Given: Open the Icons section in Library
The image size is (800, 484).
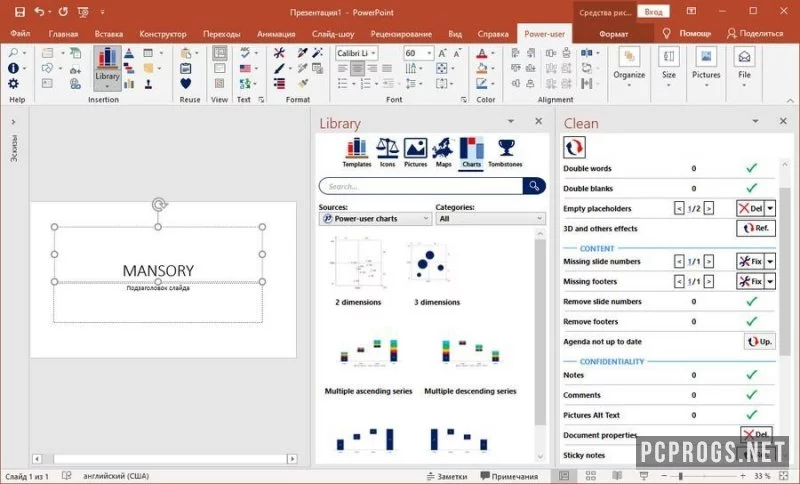Looking at the screenshot, I should coord(387,152).
